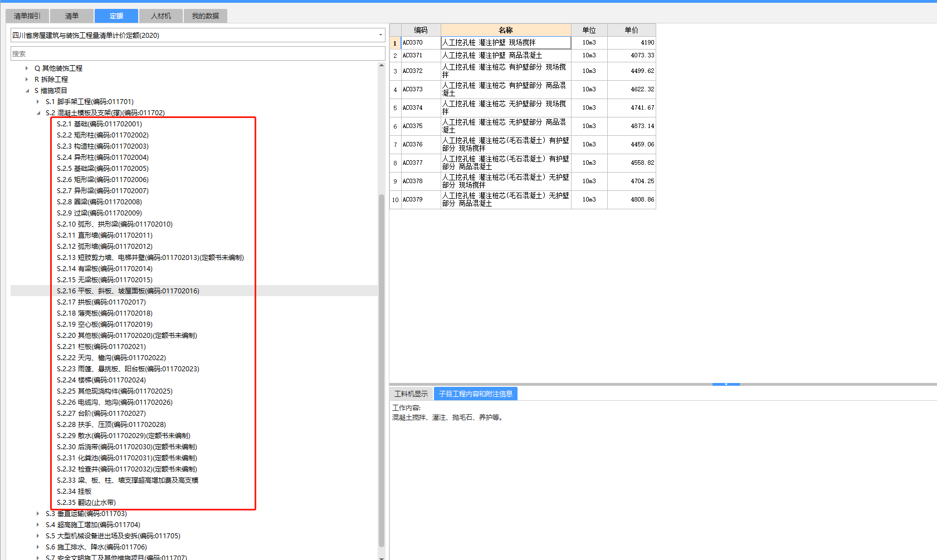
Task: Click the 单位 column header
Action: coord(589,30)
